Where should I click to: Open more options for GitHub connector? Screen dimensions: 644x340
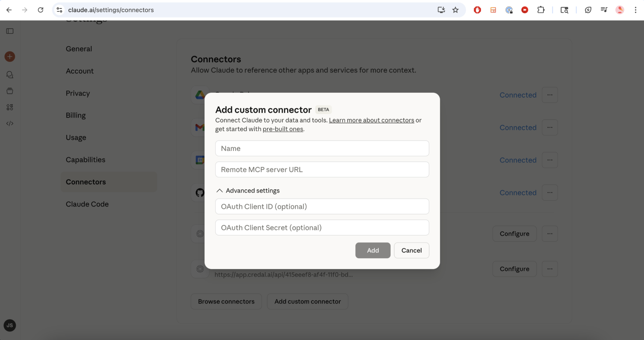tap(549, 193)
